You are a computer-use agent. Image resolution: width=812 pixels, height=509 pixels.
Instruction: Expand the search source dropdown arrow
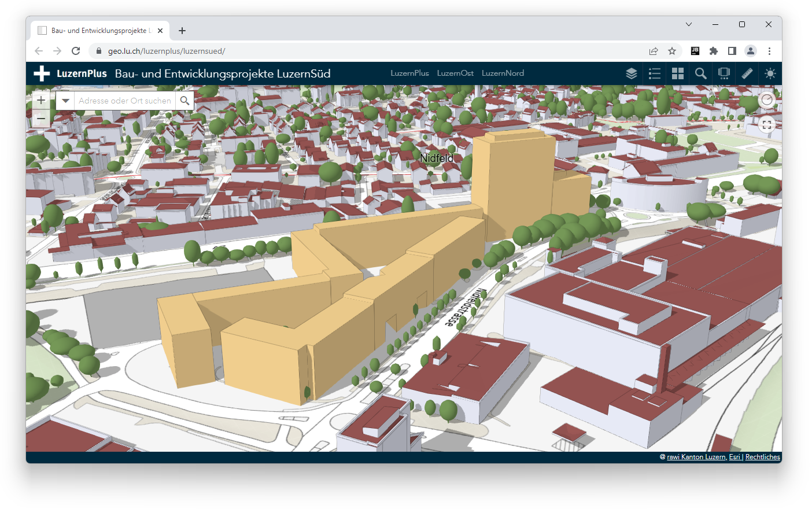tap(65, 101)
